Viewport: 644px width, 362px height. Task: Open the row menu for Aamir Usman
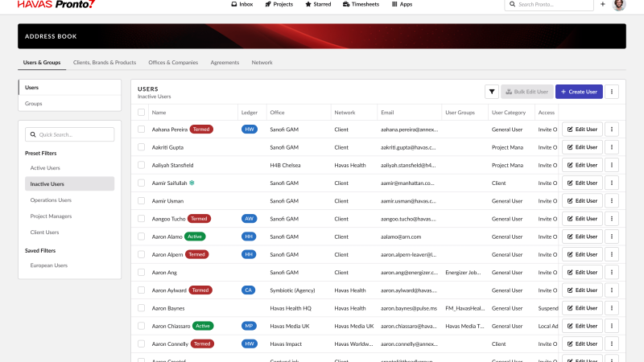(x=612, y=200)
